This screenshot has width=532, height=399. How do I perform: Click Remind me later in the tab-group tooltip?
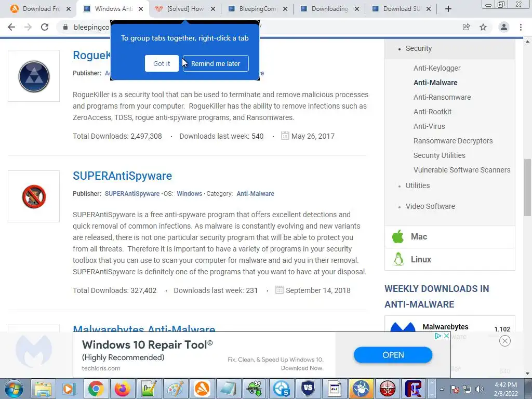coord(216,63)
